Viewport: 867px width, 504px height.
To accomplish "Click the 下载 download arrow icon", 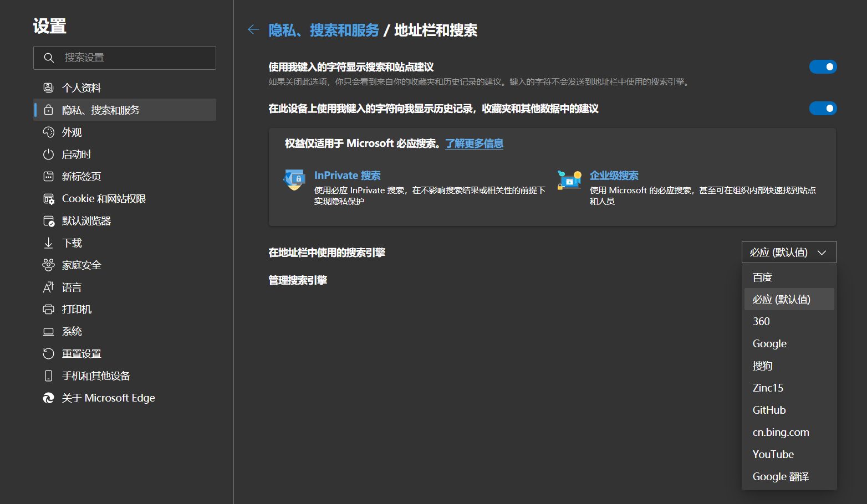I will click(49, 243).
